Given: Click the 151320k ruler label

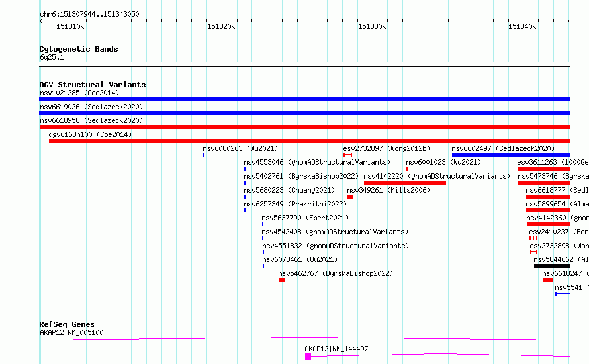Looking at the screenshot, I should 221,26.
